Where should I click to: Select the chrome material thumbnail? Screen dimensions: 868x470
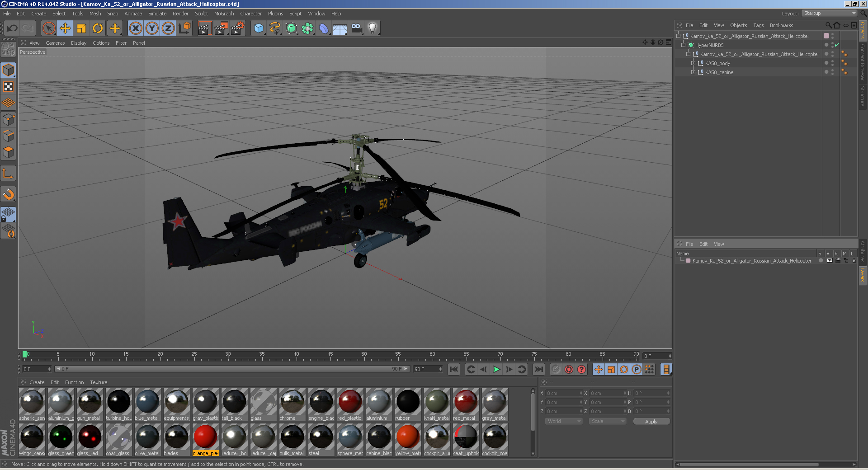tap(292, 404)
